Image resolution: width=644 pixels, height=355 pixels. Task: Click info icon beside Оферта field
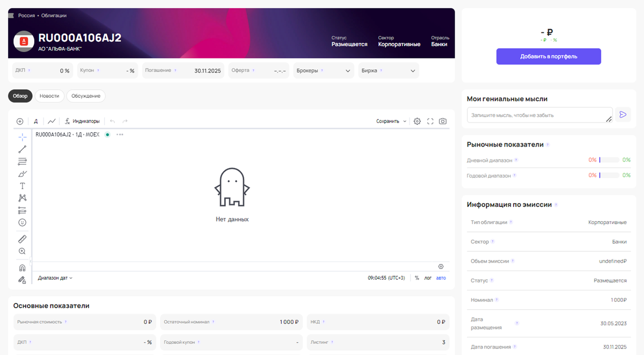253,70
